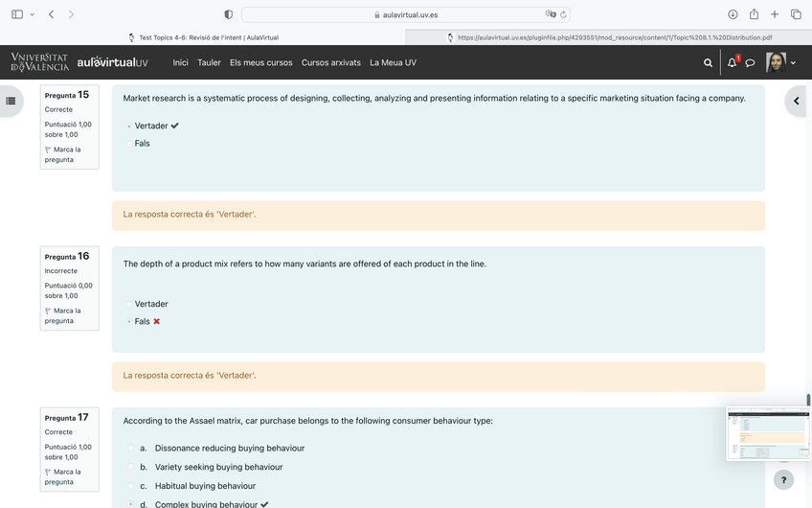Screen dimensions: 812x508
Task: Go to Cursos arxivats
Action: click(330, 62)
